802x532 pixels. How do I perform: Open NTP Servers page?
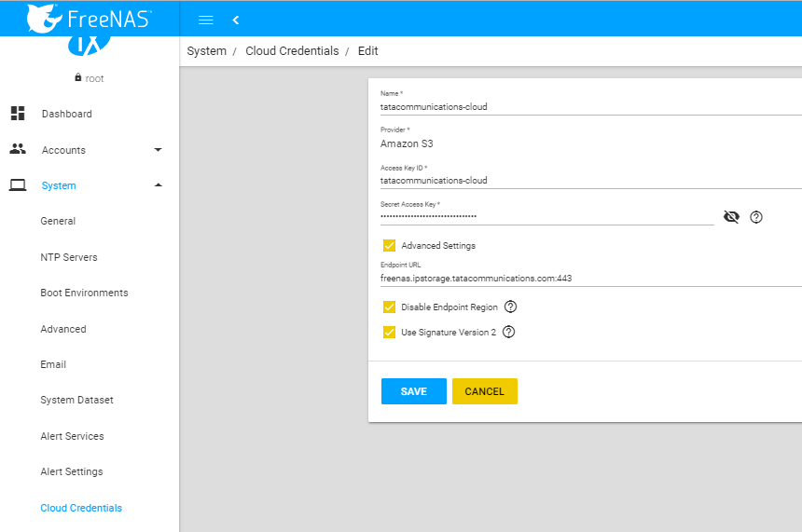point(69,257)
